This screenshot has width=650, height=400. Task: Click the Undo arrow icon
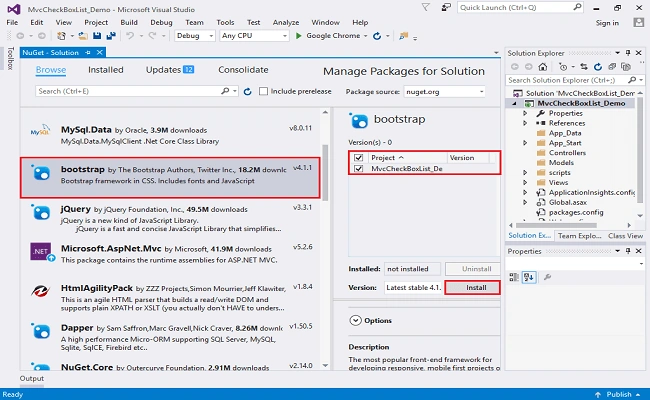click(130, 36)
